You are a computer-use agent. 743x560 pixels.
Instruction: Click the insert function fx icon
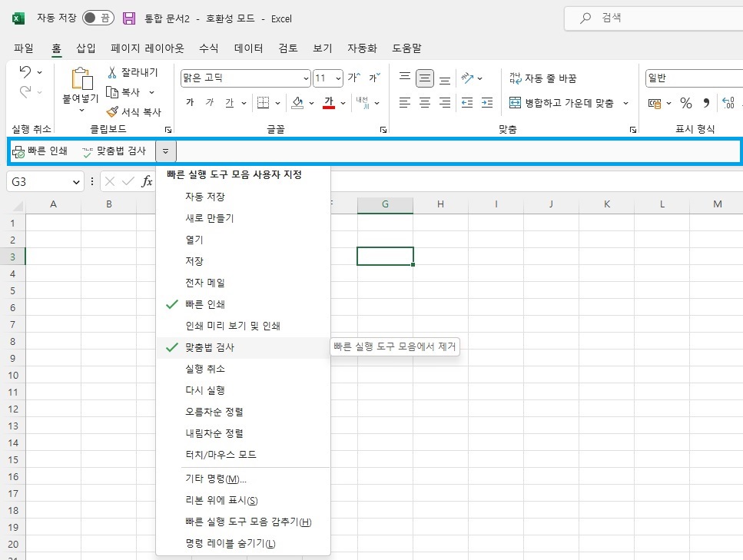point(147,181)
